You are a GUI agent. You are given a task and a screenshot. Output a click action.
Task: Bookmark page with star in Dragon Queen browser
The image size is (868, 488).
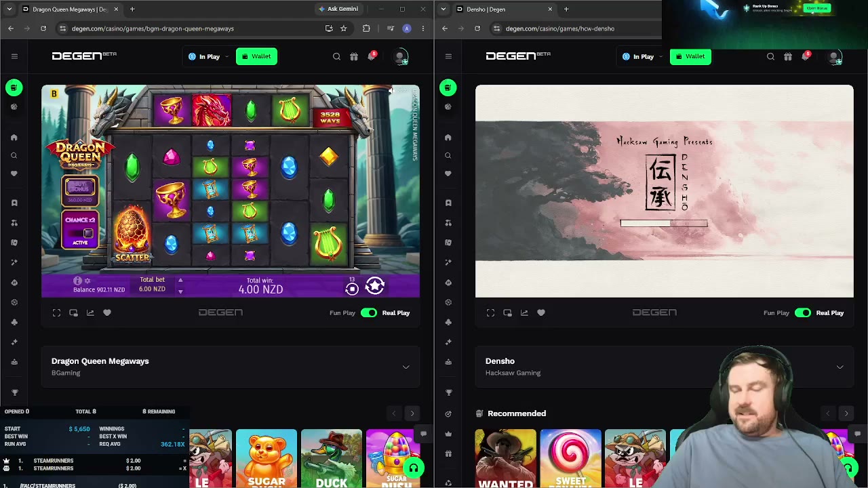click(x=344, y=28)
